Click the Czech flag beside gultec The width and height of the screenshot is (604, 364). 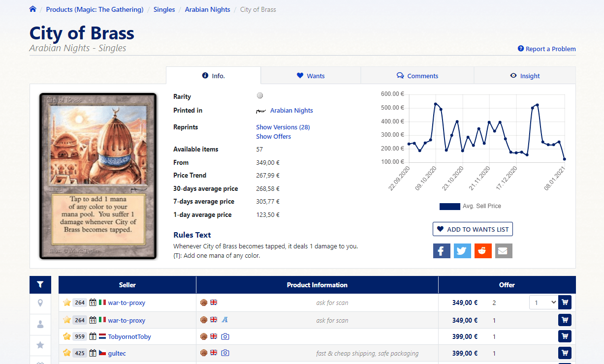[102, 353]
